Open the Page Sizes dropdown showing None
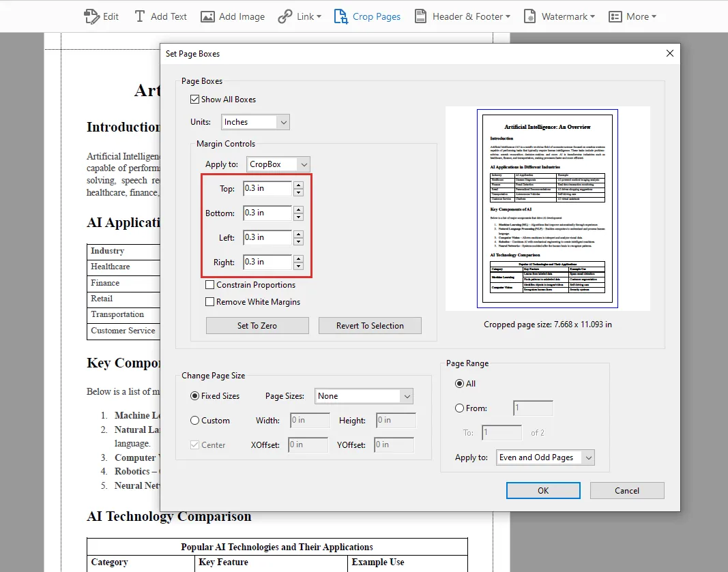The width and height of the screenshot is (728, 572). 364,396
